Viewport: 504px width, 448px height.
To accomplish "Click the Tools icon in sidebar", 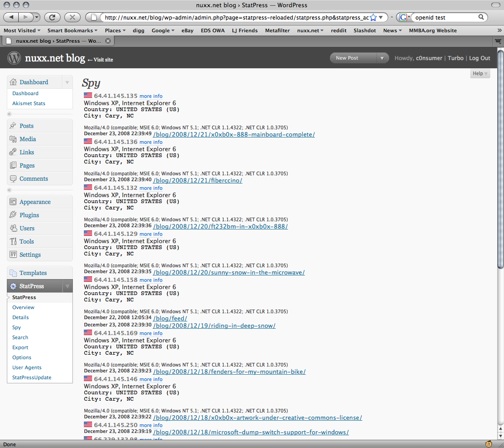I will 13,241.
